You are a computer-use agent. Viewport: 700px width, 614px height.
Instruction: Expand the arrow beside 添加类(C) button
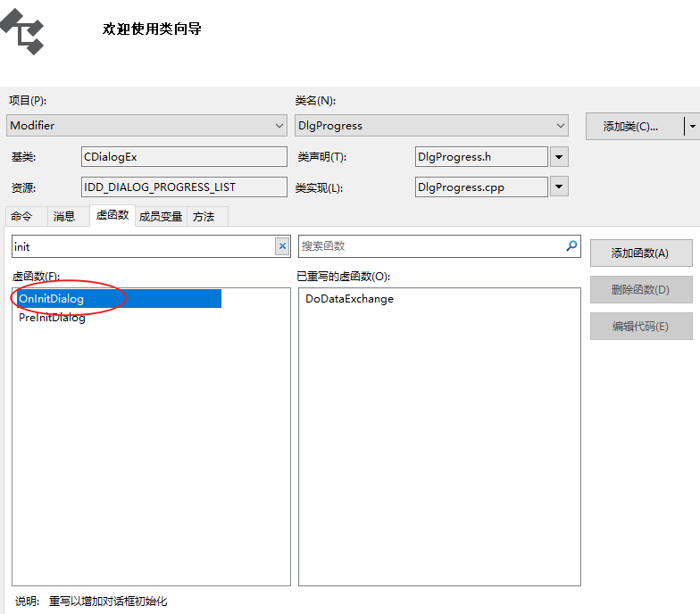click(692, 127)
